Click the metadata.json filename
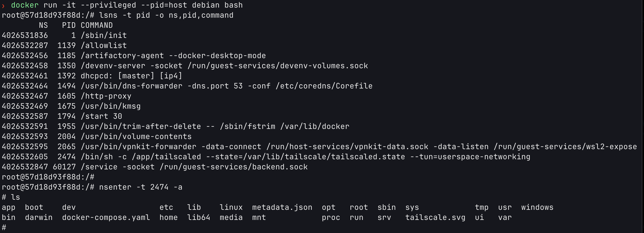 (x=282, y=207)
